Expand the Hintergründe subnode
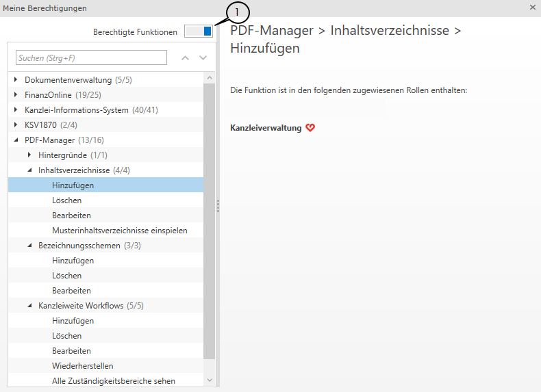 [x=30, y=155]
